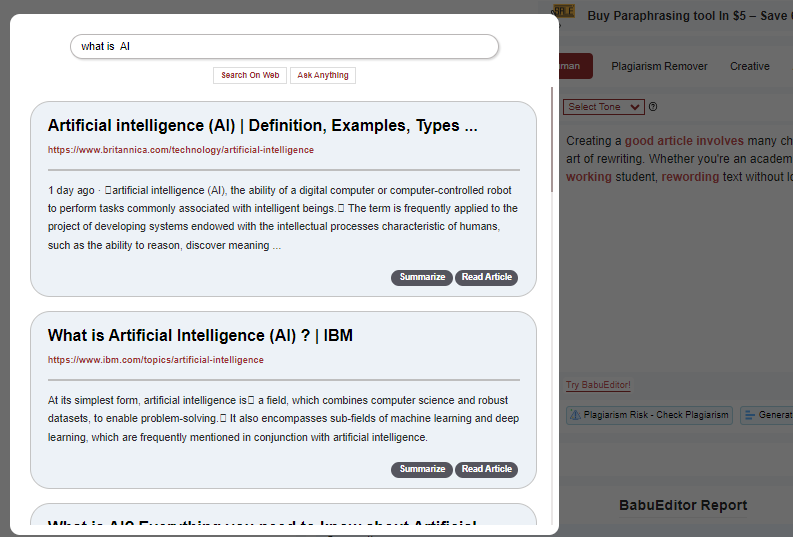Viewport: 793px width, 537px height.
Task: Switch to the Creative tab
Action: click(x=750, y=66)
